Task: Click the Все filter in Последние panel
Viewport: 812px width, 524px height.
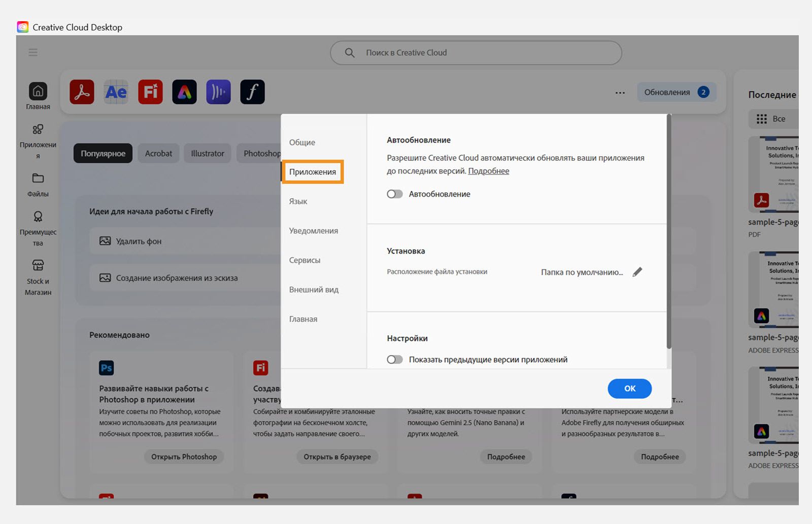Action: click(x=773, y=119)
